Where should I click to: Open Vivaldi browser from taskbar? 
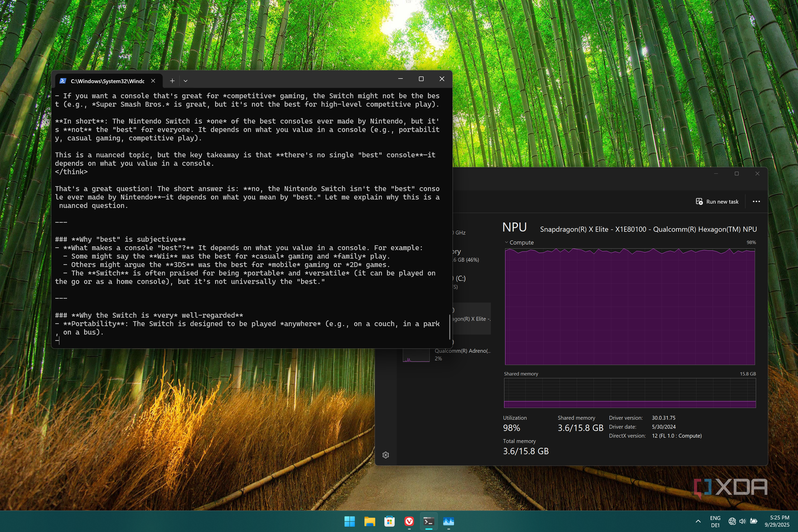click(409, 521)
